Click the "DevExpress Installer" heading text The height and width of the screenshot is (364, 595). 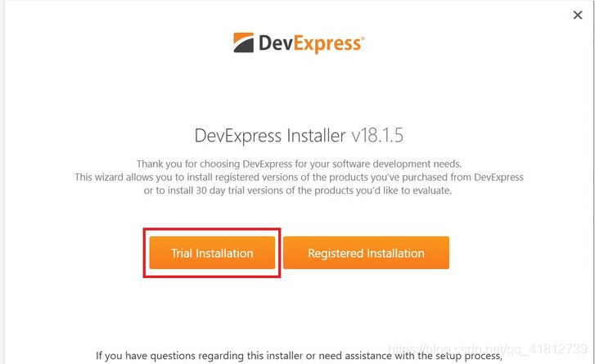pyautogui.click(x=270, y=136)
